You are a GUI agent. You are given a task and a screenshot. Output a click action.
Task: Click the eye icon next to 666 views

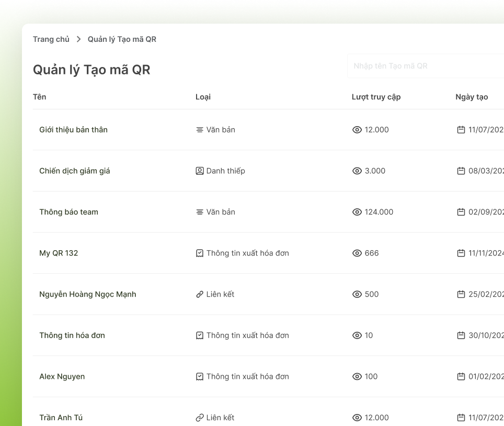click(357, 253)
